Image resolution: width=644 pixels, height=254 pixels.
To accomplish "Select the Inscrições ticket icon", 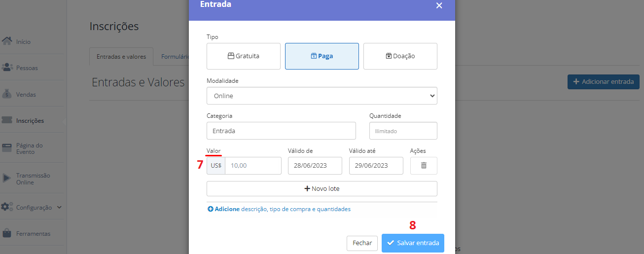I will pos(7,120).
